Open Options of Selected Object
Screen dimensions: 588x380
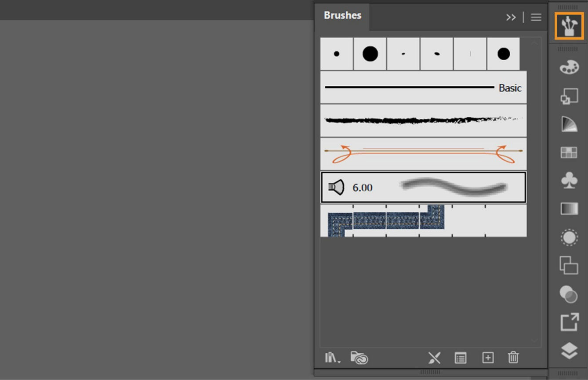pyautogui.click(x=460, y=358)
